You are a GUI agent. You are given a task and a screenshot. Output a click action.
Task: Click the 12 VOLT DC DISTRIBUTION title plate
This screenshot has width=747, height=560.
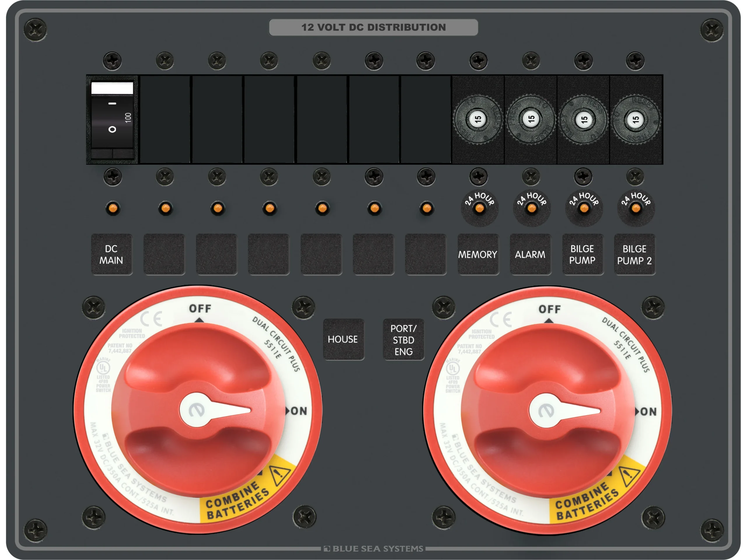373,27
